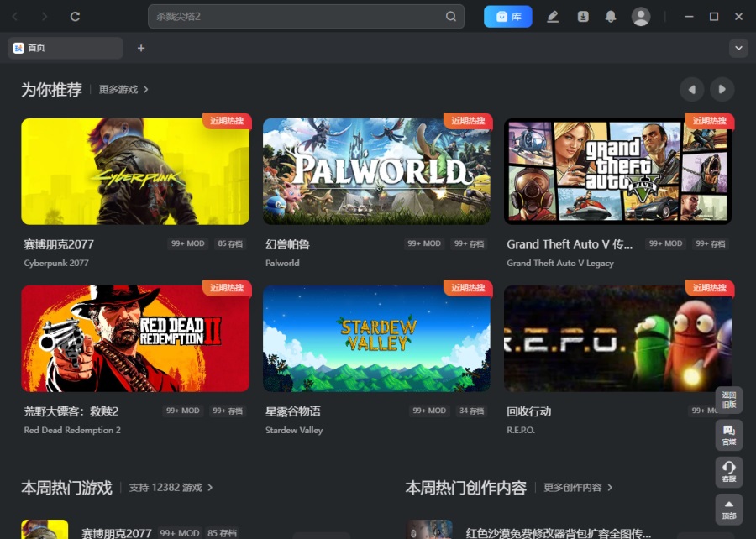Click the 99+ MOD badge for 荒野大镖客：救赎2
The width and height of the screenshot is (756, 539).
[183, 411]
